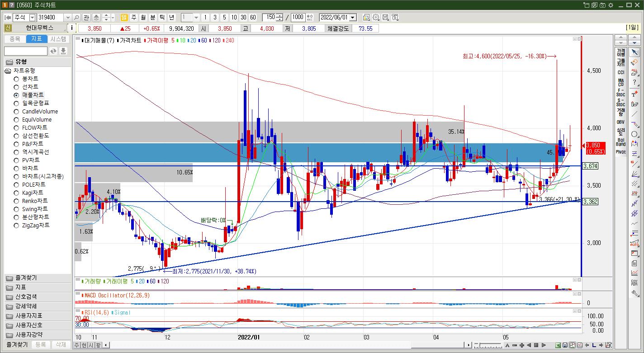Image resolution: width=644 pixels, height=353 pixels.
Task: Adjust the chart zoom slider at bottom
Action: pos(488,345)
